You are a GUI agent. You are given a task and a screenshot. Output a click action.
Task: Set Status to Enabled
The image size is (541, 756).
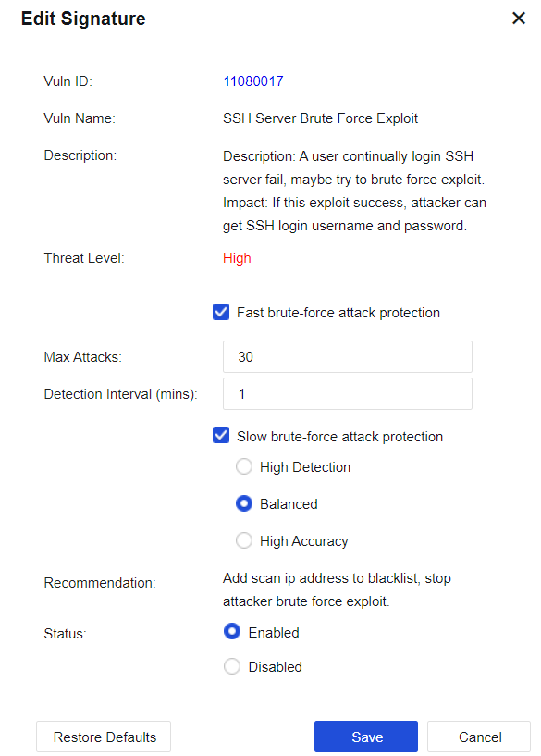[232, 632]
